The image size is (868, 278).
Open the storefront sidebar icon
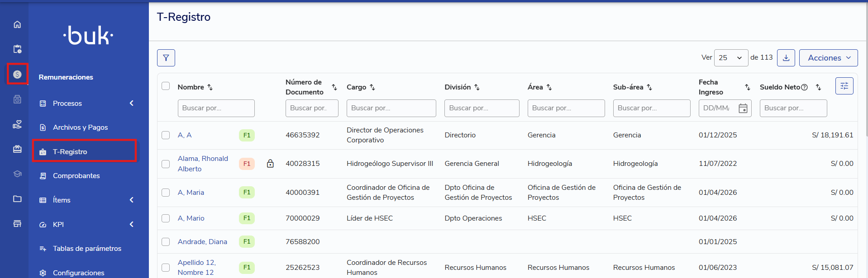(17, 223)
